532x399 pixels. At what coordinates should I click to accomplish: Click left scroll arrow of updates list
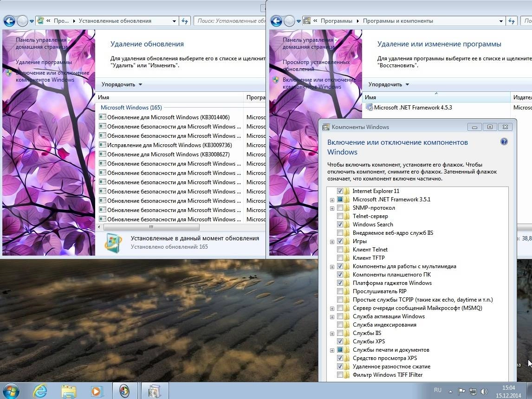click(x=99, y=227)
